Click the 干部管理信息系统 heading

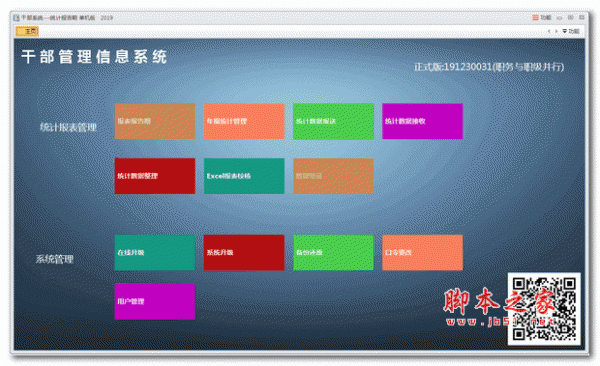[x=94, y=57]
